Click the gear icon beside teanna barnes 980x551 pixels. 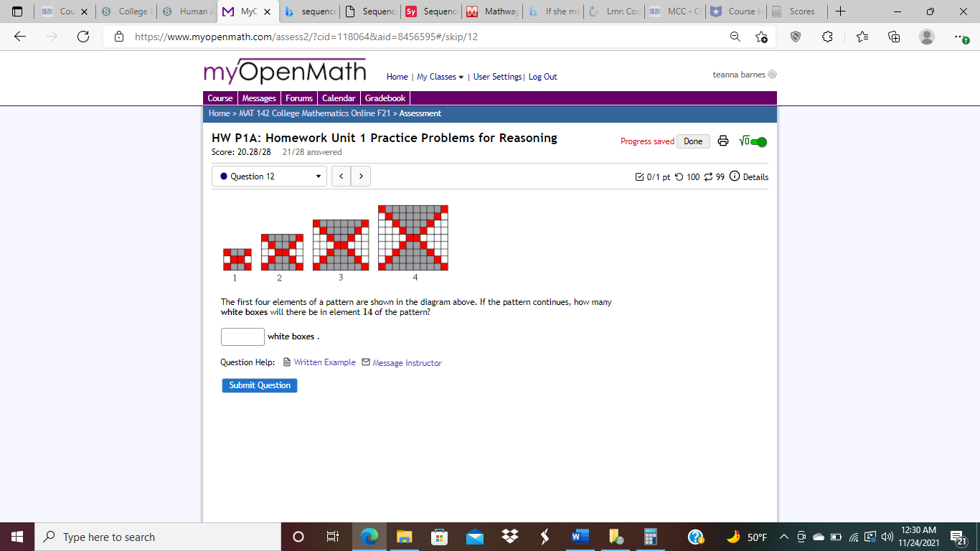point(773,75)
